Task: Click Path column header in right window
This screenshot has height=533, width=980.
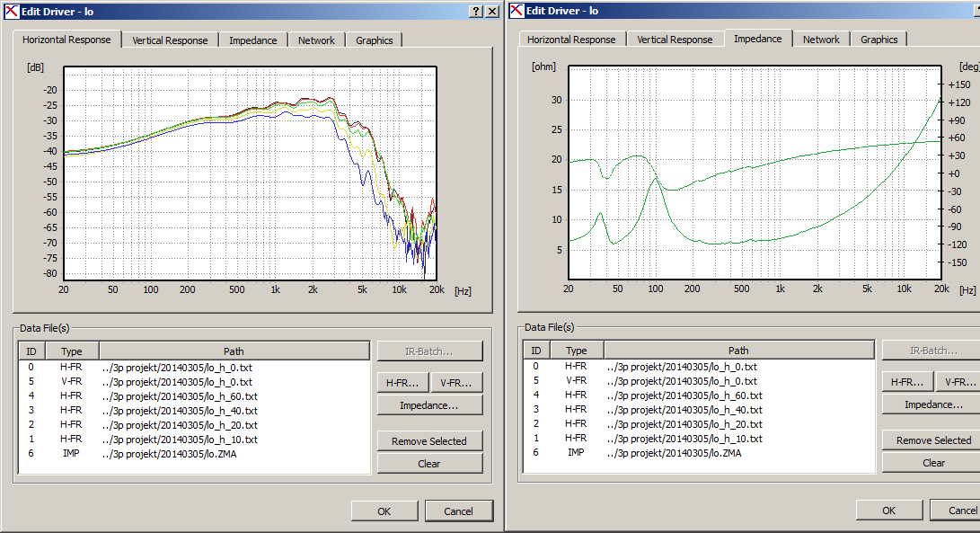Action: click(x=738, y=351)
